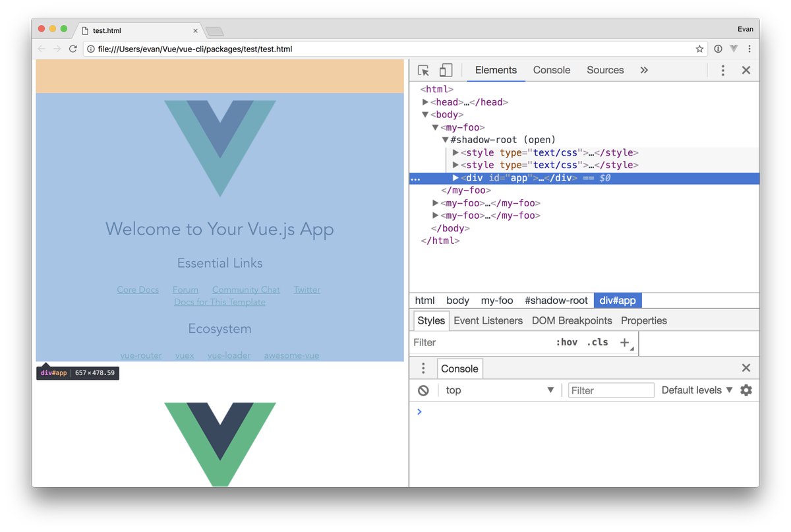Expand the div id app node
This screenshot has height=532, width=791.
point(455,178)
